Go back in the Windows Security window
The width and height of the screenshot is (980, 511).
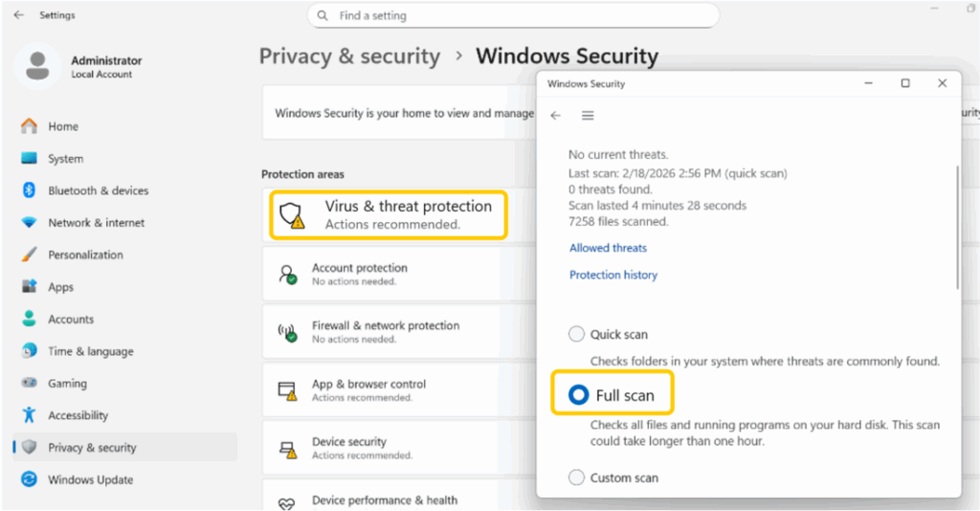pyautogui.click(x=556, y=116)
